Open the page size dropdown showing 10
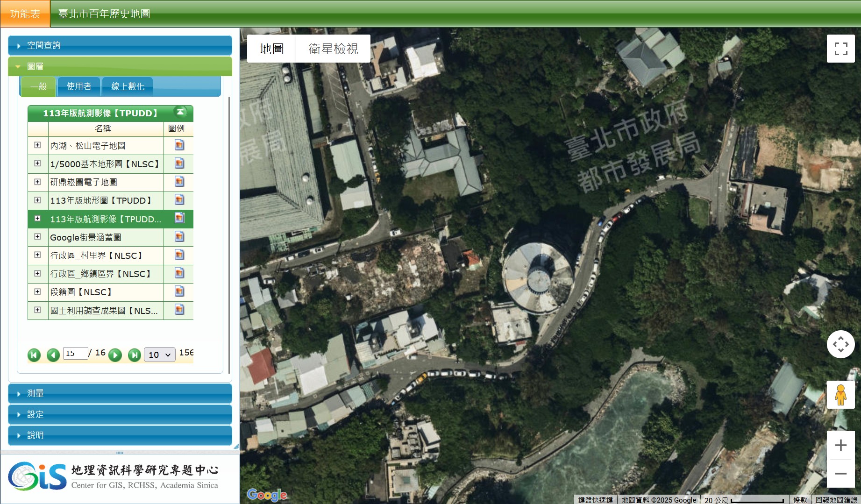Viewport: 861px width, 504px height. (159, 355)
